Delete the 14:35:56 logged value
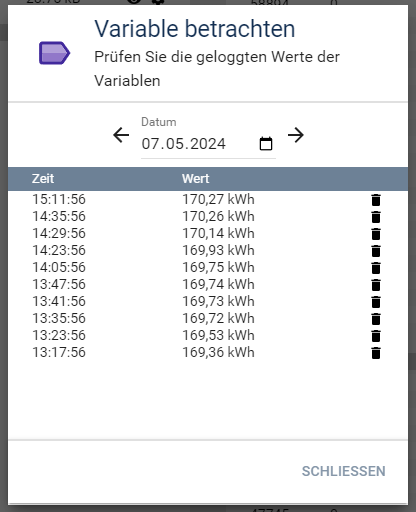 pos(376,217)
